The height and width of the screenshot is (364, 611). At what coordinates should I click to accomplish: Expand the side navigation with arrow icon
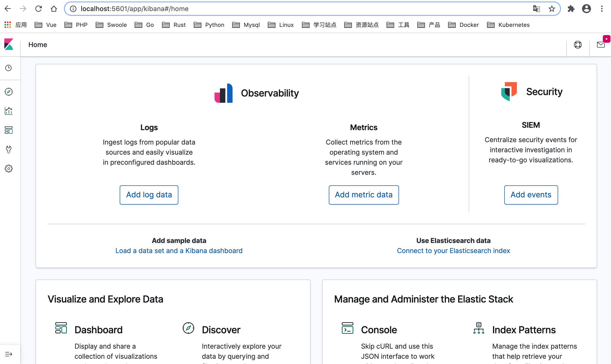click(9, 354)
